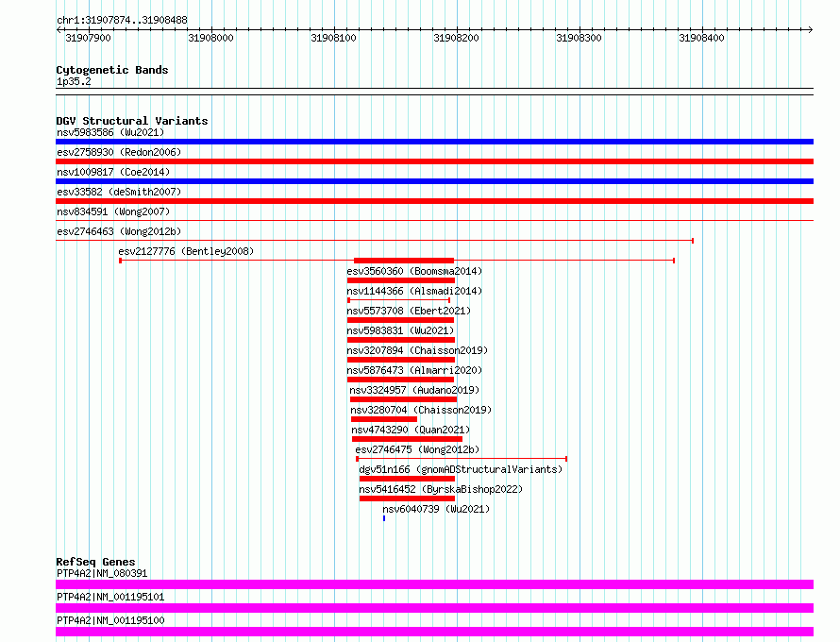Open esv2127776 (Bentley2008) variant

(x=186, y=251)
